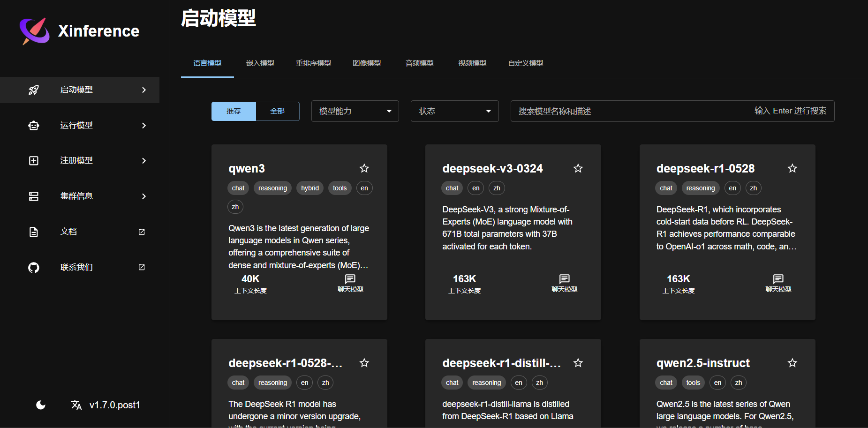
Task: Expand the 启动模型 sidebar chevron
Action: [144, 90]
